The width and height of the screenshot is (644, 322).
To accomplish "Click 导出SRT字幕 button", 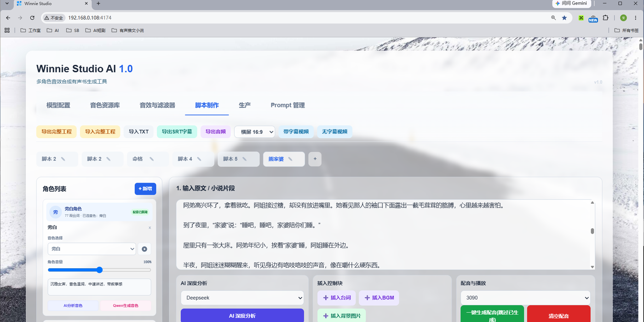I will [x=177, y=132].
